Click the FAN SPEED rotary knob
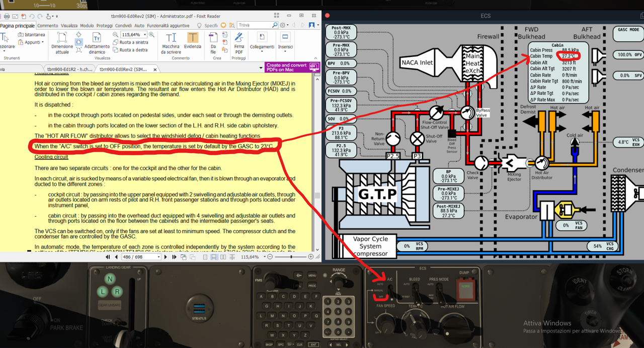644x348 pixels. (386, 324)
